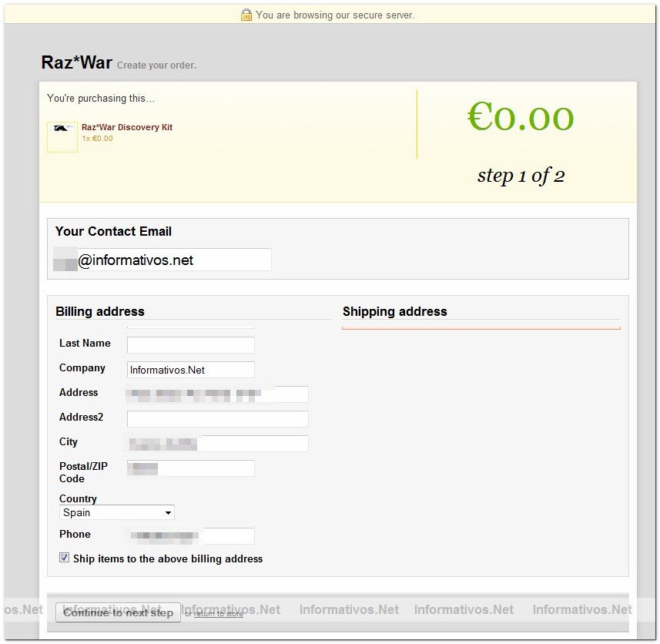
Task: Click the Raz*War Discovery Kit product thumbnail
Action: click(62, 136)
